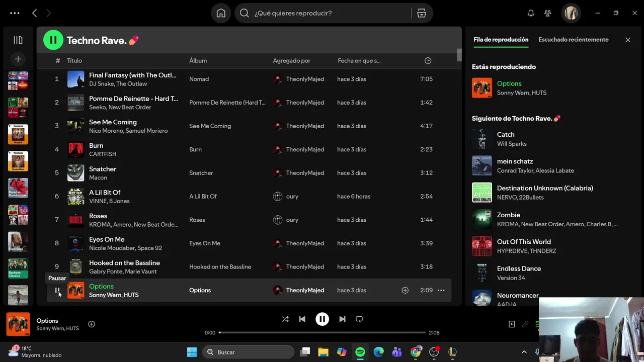Image resolution: width=644 pixels, height=362 pixels.
Task: Open the Windows Start menu
Action: click(192, 352)
